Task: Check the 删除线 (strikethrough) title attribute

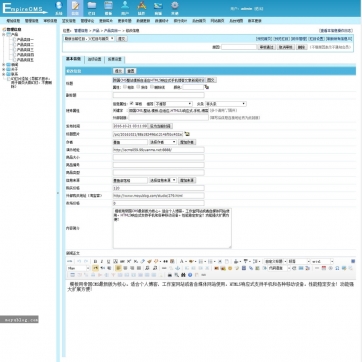Action: [152, 87]
